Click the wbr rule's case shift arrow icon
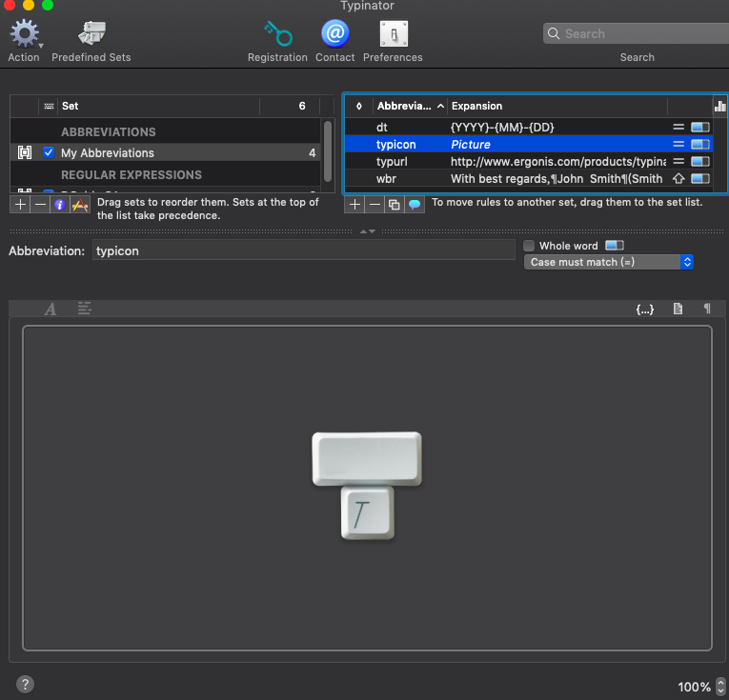Viewport: 729px width, 700px height. tap(678, 178)
